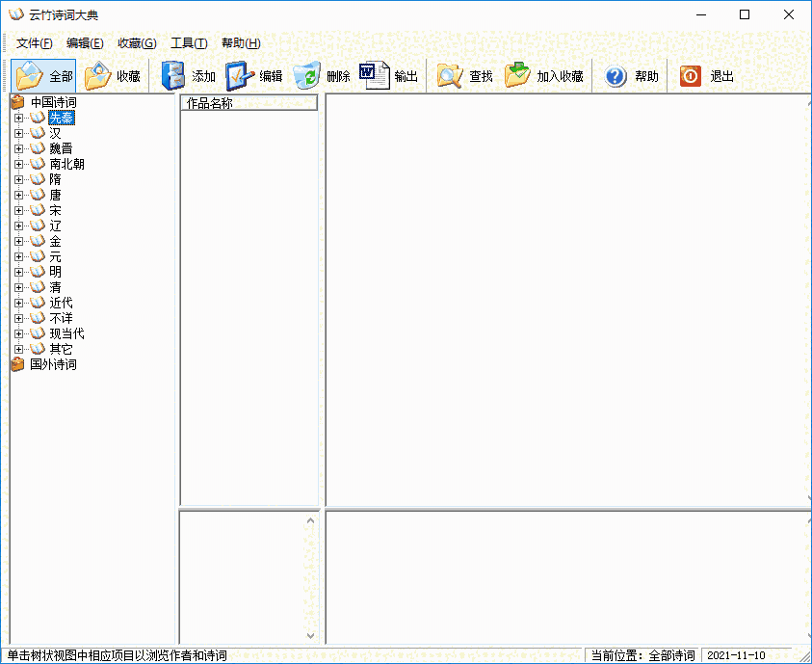Expand the 现当代 tree node

pyautogui.click(x=18, y=333)
